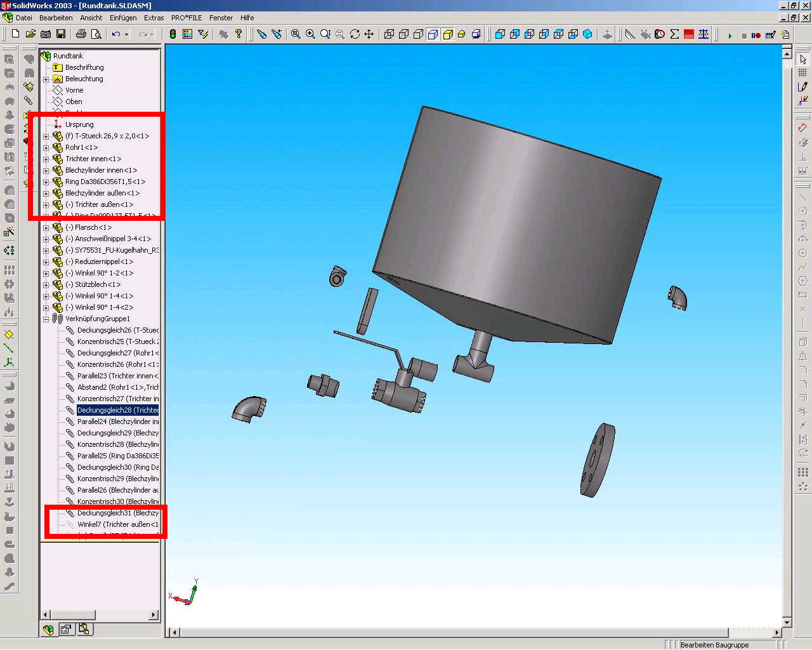The width and height of the screenshot is (812, 650).
Task: Open Mass Properties scale icon
Action: point(704,34)
